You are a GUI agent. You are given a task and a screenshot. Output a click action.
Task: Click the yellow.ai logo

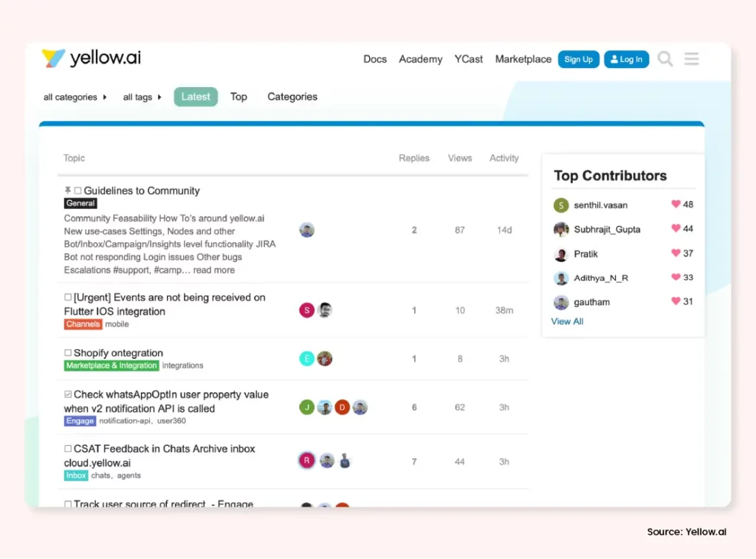(91, 58)
